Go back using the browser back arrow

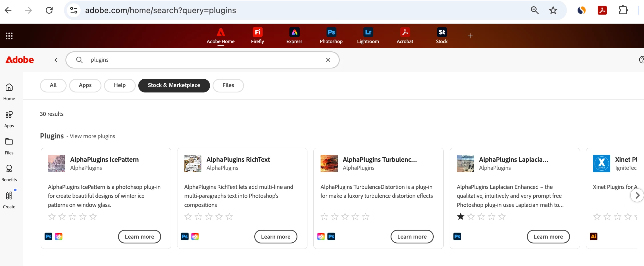[x=8, y=11]
